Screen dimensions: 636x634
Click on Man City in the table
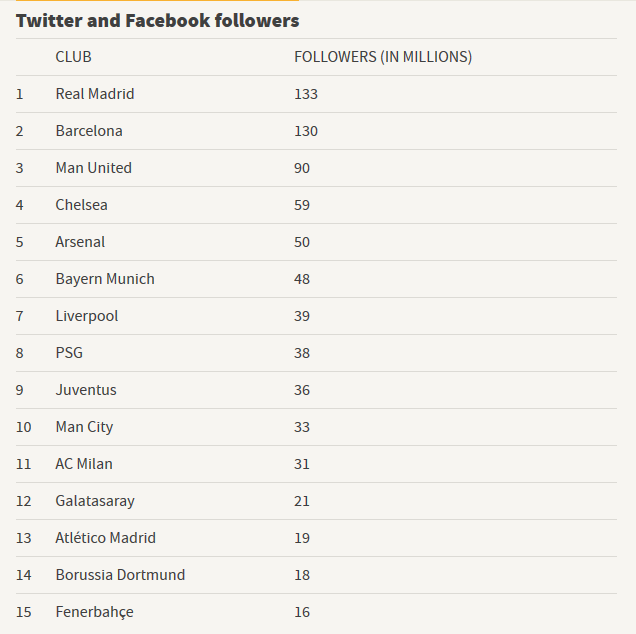pyautogui.click(x=84, y=427)
